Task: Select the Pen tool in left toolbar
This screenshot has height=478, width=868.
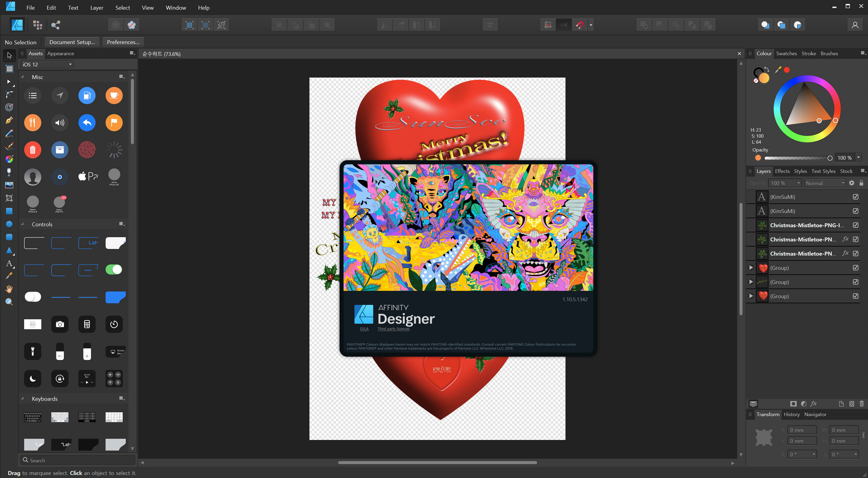Action: click(9, 120)
